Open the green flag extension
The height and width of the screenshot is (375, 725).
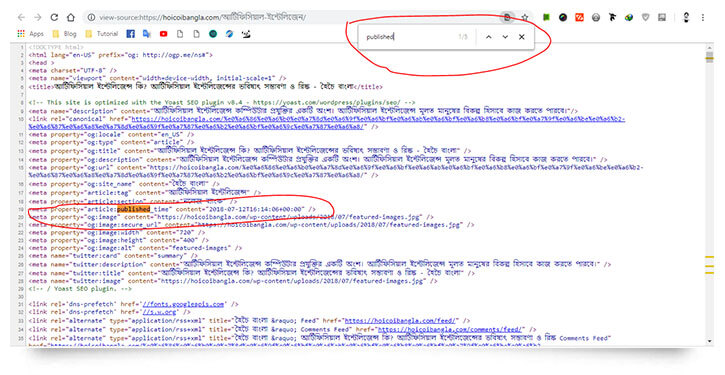point(546,18)
